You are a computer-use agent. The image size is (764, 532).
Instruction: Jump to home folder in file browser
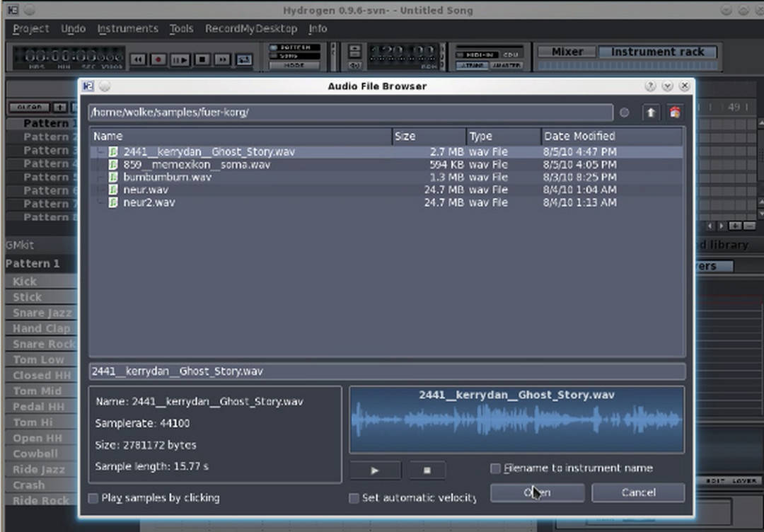tap(675, 112)
